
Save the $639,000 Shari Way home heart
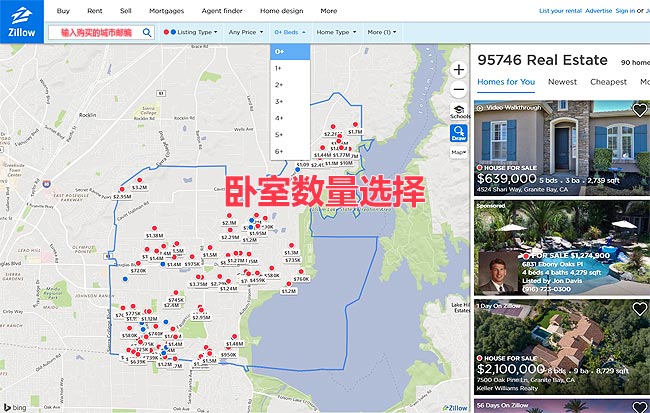(640, 110)
